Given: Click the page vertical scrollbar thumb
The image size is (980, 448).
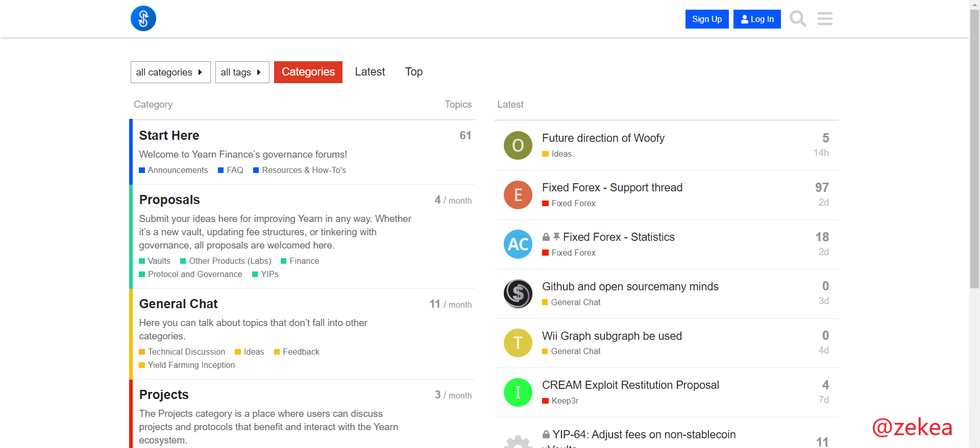Looking at the screenshot, I should (x=974, y=150).
